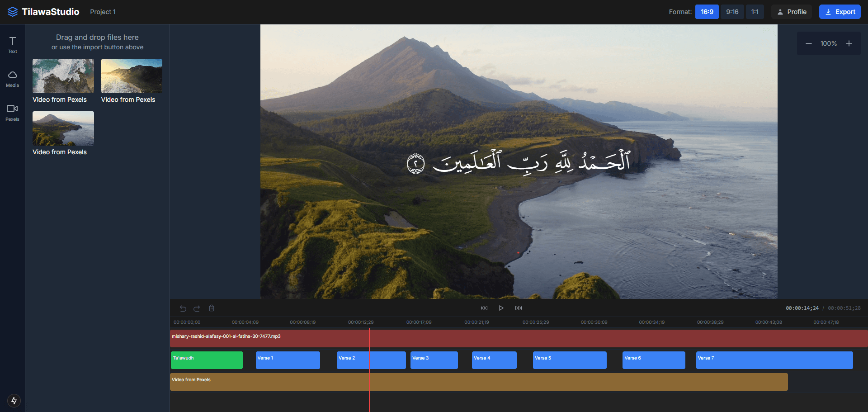Open the Profile menu
This screenshot has height=412, width=868.
point(791,12)
